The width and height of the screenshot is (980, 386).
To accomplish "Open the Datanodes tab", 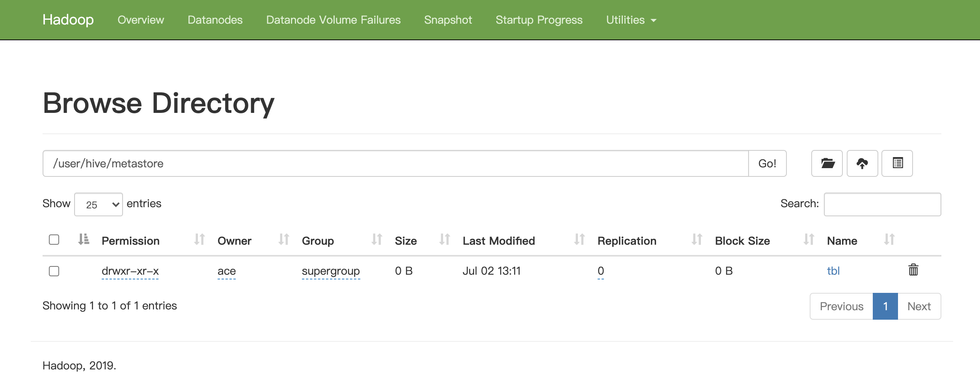I will (x=215, y=20).
